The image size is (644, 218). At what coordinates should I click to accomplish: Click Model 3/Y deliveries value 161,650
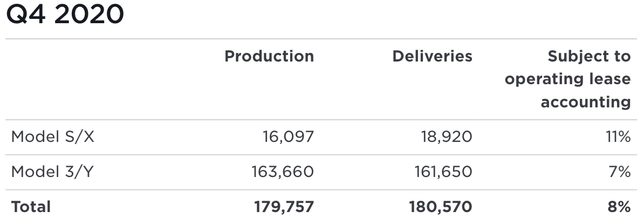coord(443,172)
